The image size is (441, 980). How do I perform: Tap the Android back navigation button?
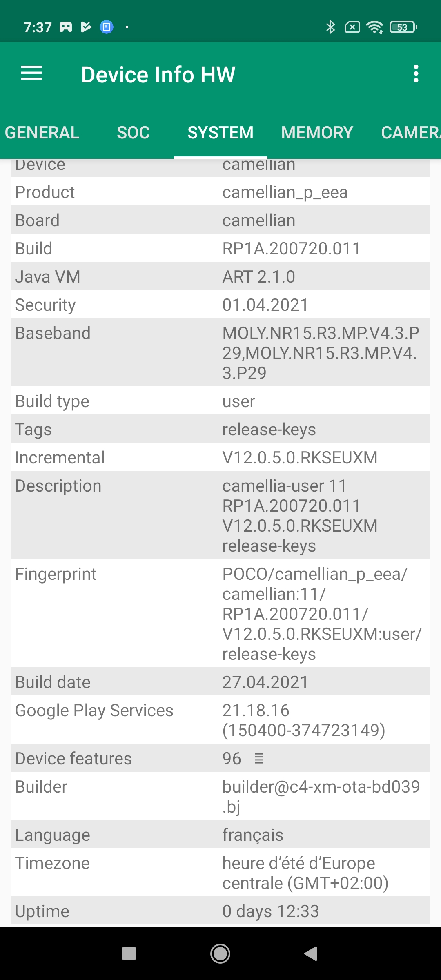tap(311, 953)
